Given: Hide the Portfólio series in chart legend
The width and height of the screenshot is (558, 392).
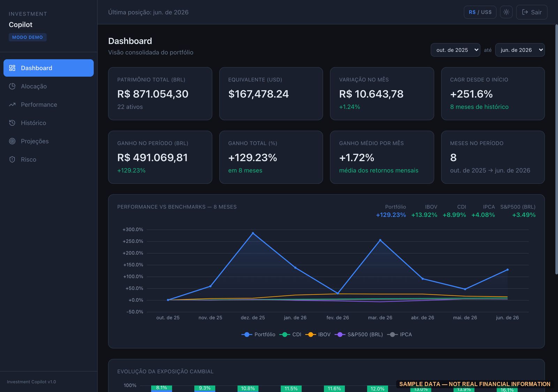Looking at the screenshot, I should coord(258,335).
